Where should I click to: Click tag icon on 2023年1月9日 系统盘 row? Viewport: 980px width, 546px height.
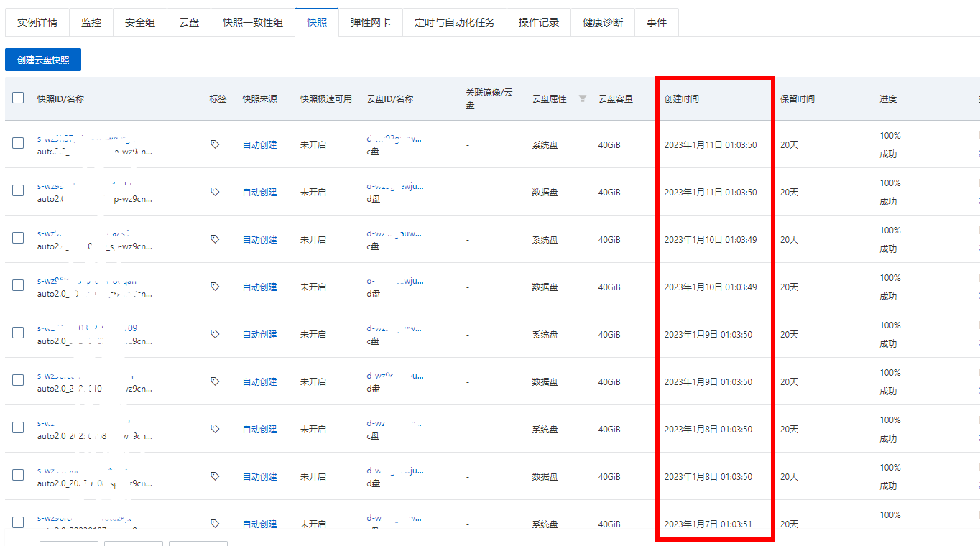215,334
